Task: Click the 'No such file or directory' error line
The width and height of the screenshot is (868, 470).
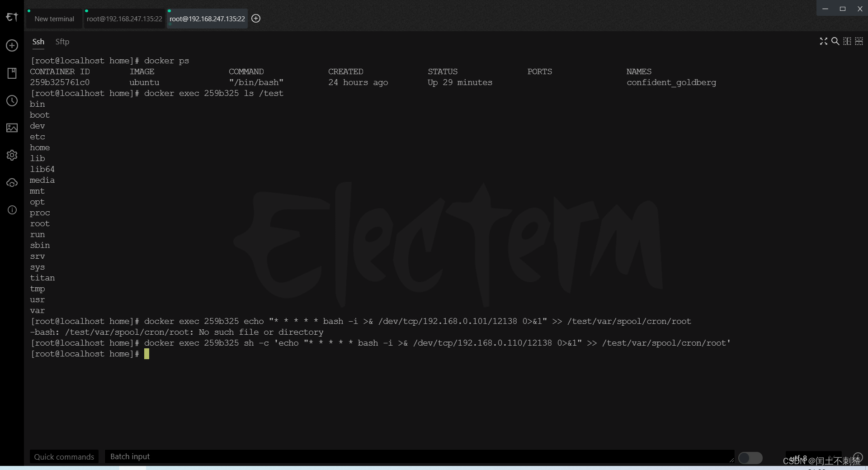Action: (177, 332)
